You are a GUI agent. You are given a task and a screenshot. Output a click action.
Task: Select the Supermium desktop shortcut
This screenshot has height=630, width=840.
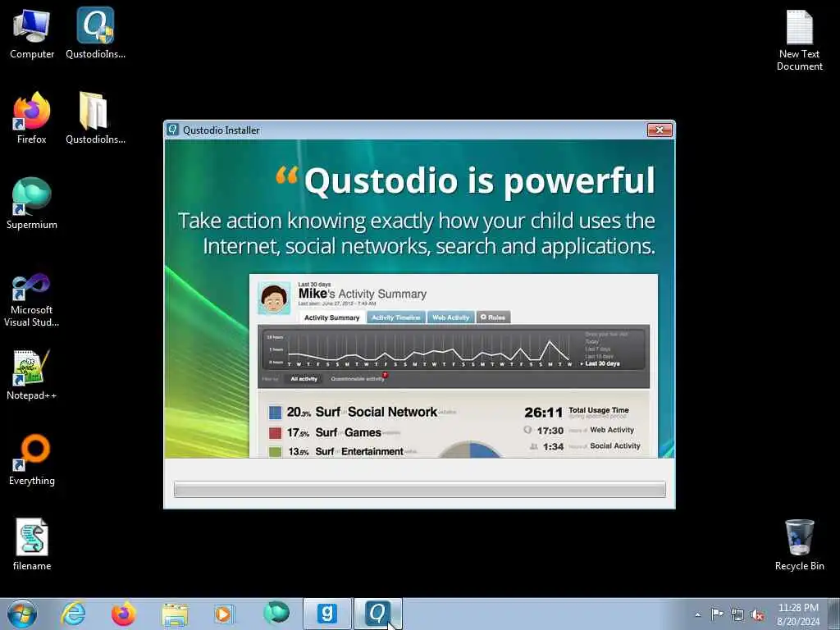click(x=32, y=203)
